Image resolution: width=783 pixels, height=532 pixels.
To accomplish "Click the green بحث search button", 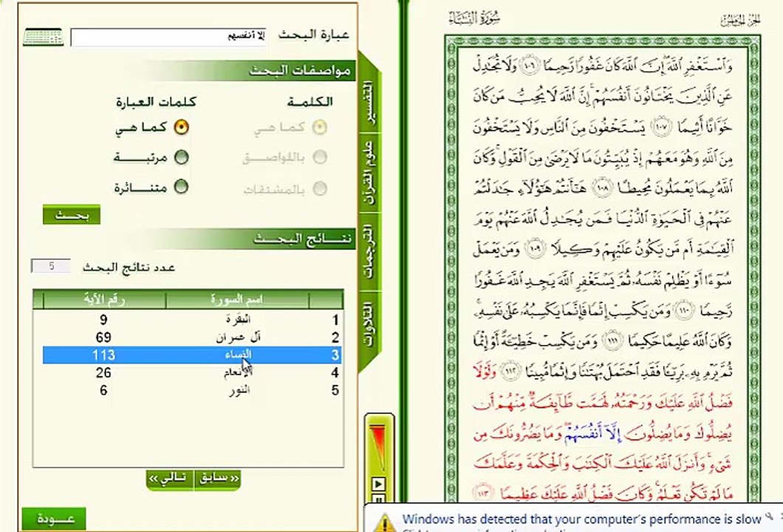I will pyautogui.click(x=72, y=215).
